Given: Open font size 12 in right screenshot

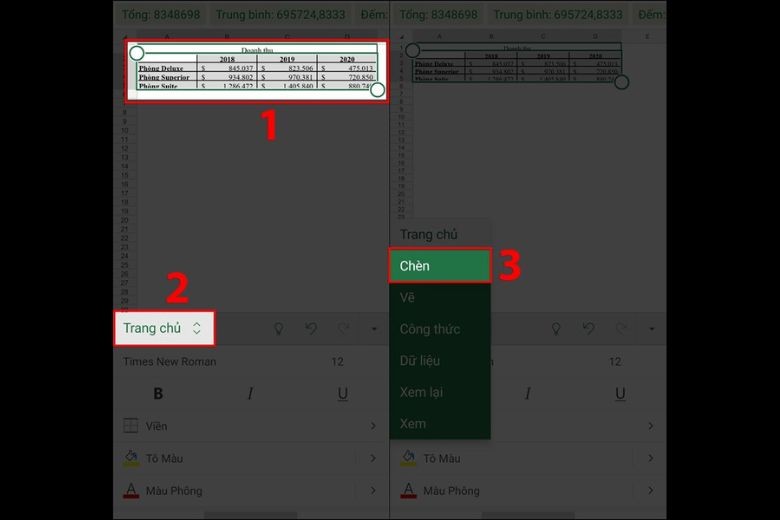Looking at the screenshot, I should click(x=615, y=362).
